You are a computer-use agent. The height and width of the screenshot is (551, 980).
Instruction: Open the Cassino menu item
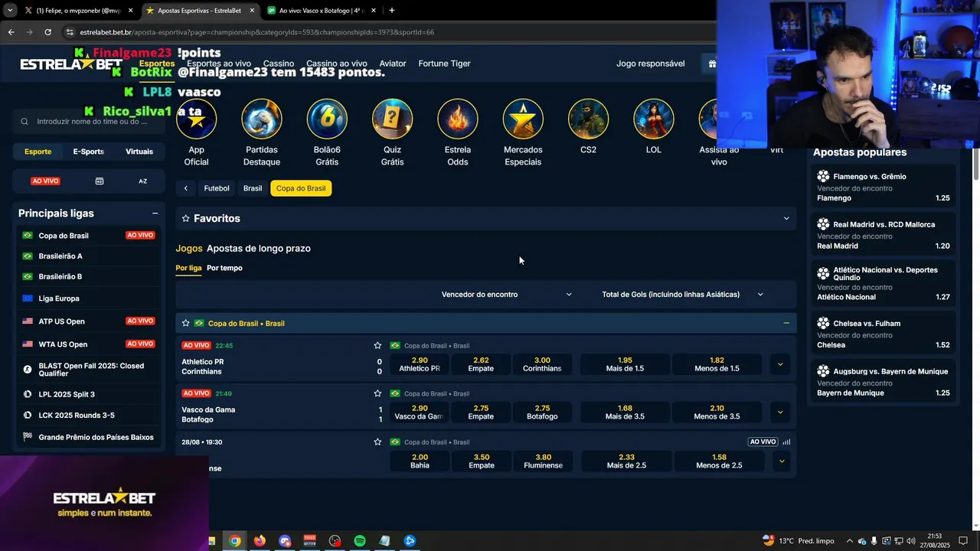point(278,64)
